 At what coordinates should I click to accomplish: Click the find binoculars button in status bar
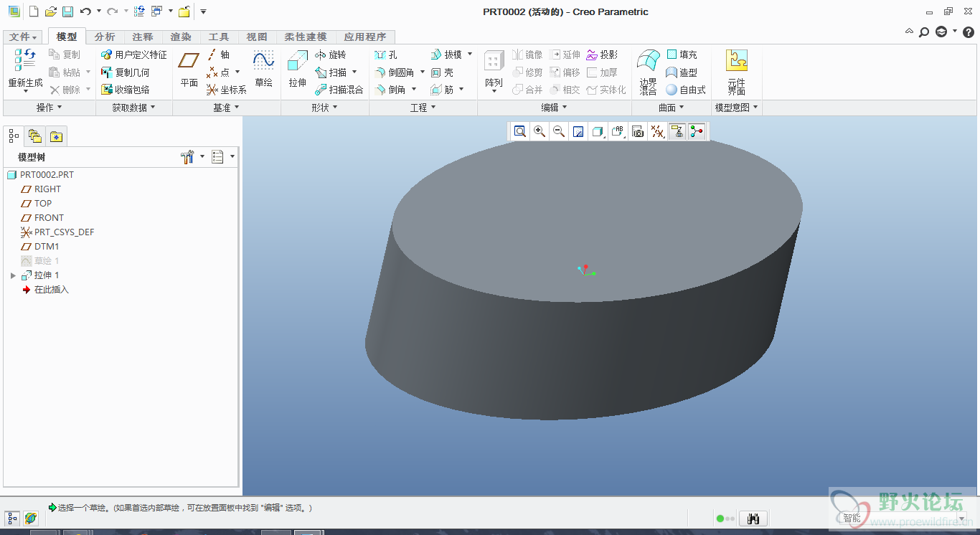[x=753, y=519]
